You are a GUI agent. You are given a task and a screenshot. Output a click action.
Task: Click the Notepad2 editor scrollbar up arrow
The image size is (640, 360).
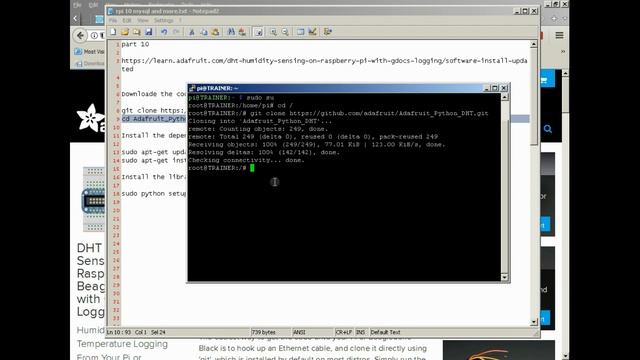point(534,44)
